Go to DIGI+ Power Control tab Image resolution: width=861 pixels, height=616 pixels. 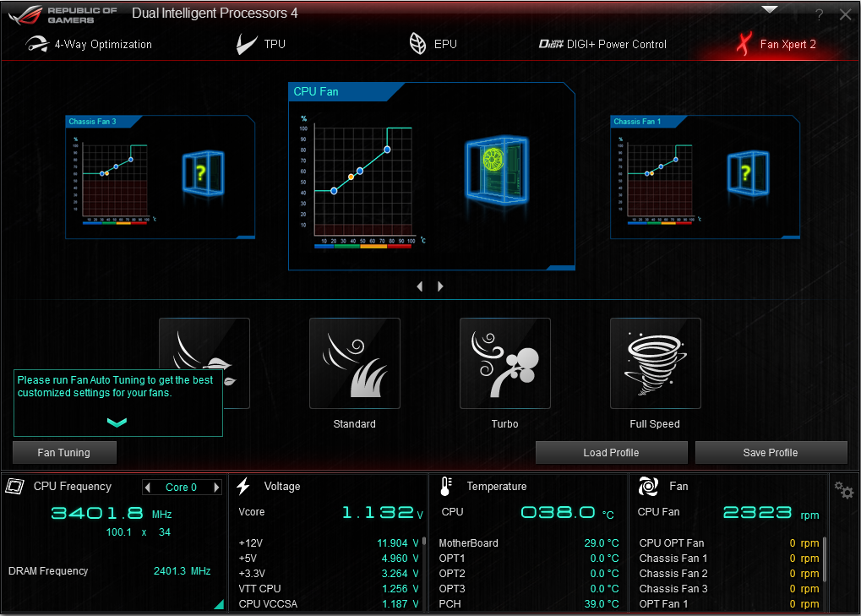(602, 44)
